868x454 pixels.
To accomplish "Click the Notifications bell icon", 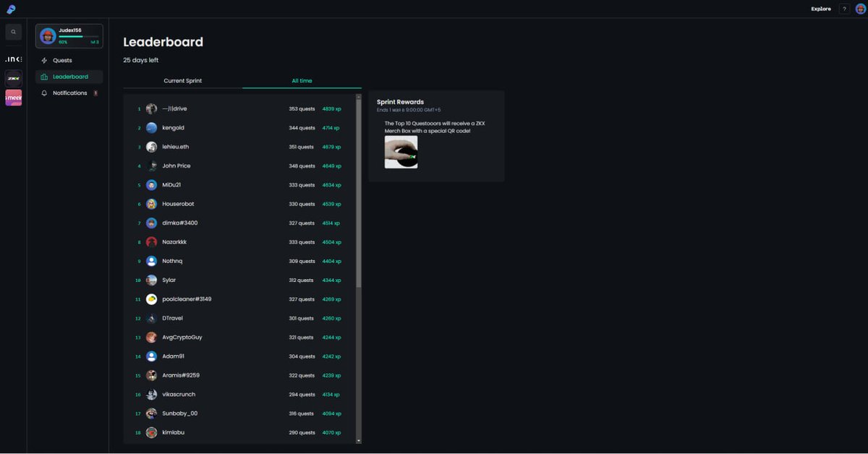I will (44, 93).
